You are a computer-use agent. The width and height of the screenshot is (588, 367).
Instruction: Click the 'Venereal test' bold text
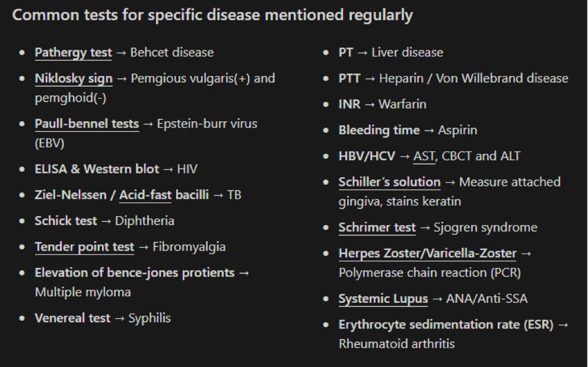click(72, 318)
